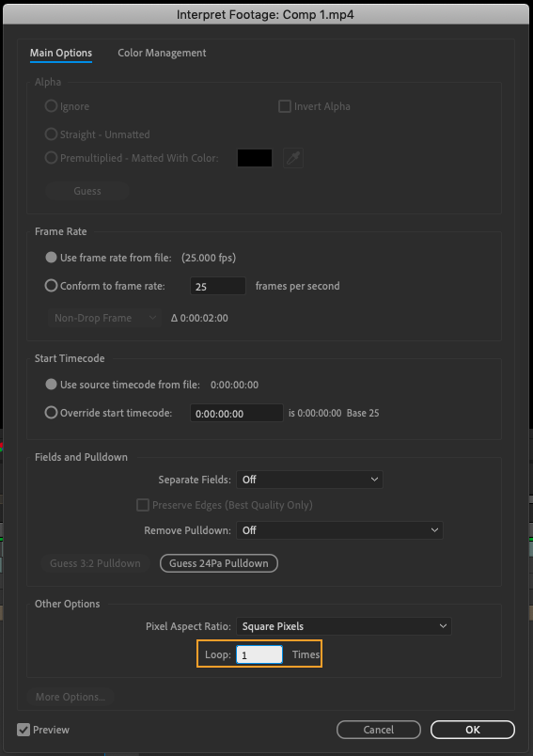Open the Remove Pulldown dropdown

(x=339, y=530)
